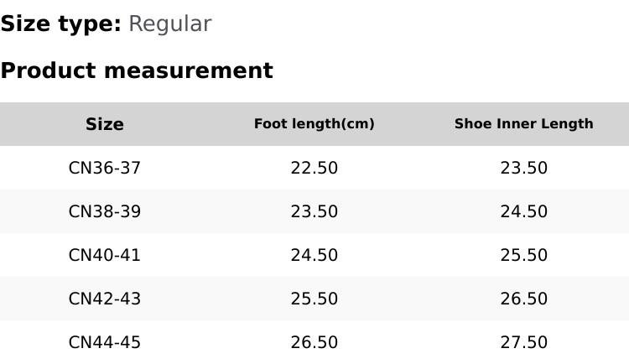629x364 pixels.
Task: Select the CN44-45 size row label
Action: point(105,342)
